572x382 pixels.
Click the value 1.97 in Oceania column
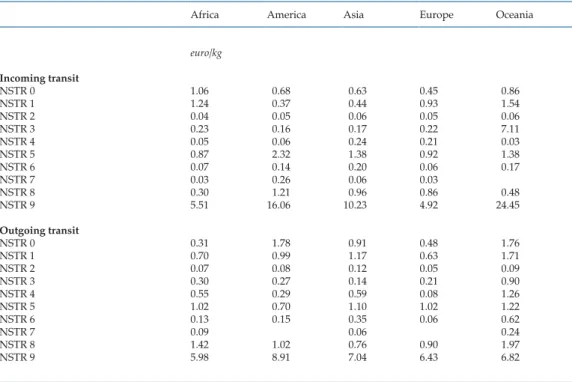(510, 345)
